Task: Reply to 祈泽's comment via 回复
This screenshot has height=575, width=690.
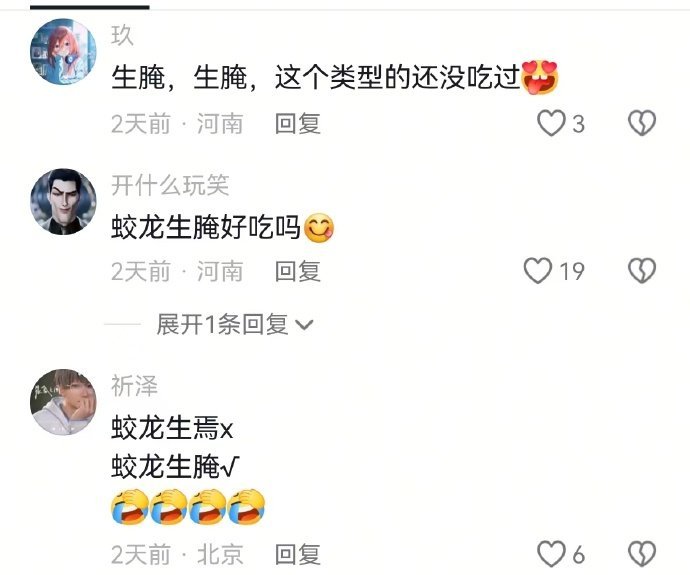Action: pyautogui.click(x=297, y=554)
